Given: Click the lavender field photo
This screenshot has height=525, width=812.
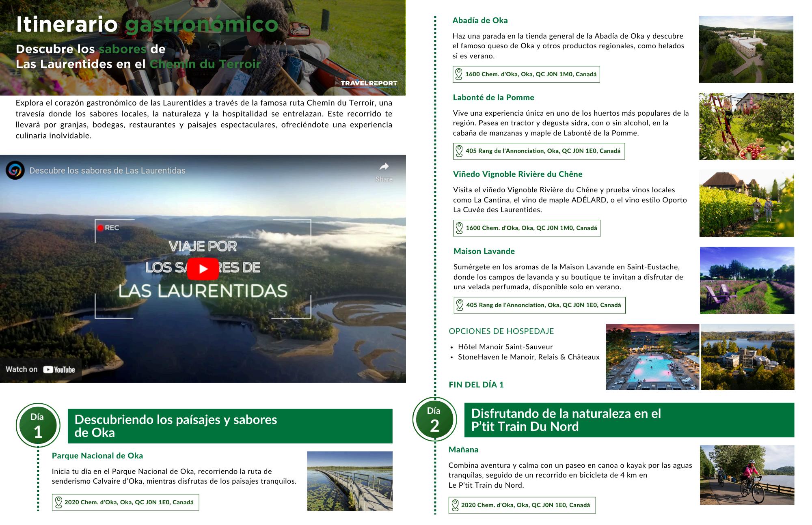Looking at the screenshot, I should point(747,280).
